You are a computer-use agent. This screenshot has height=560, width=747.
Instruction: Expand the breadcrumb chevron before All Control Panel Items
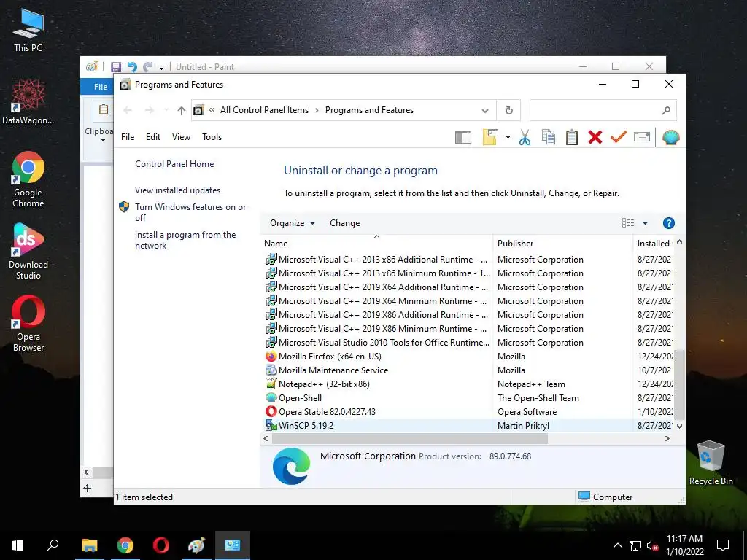pyautogui.click(x=212, y=110)
